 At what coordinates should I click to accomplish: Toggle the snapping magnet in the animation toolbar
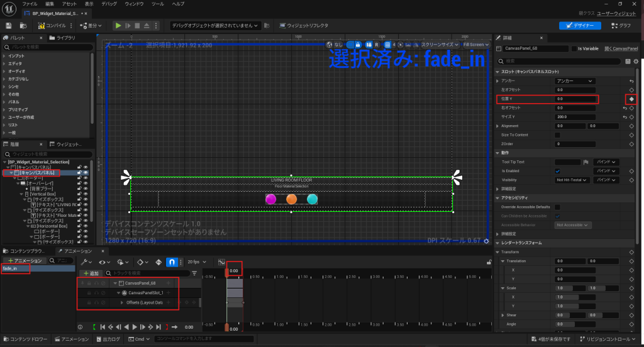tap(170, 262)
